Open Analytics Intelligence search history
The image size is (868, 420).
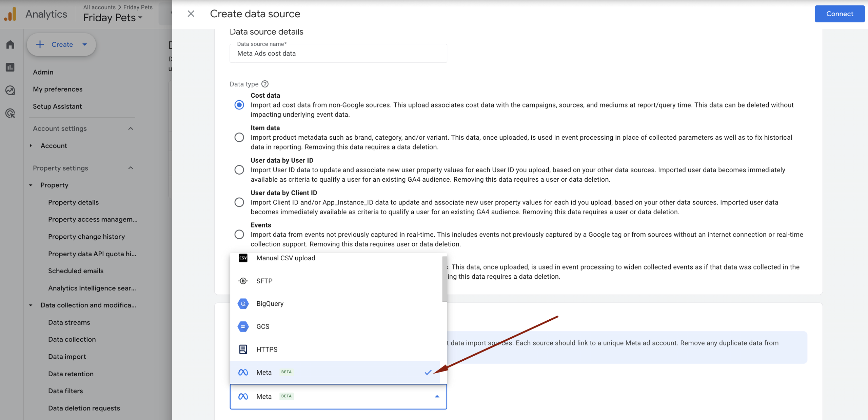[92, 288]
